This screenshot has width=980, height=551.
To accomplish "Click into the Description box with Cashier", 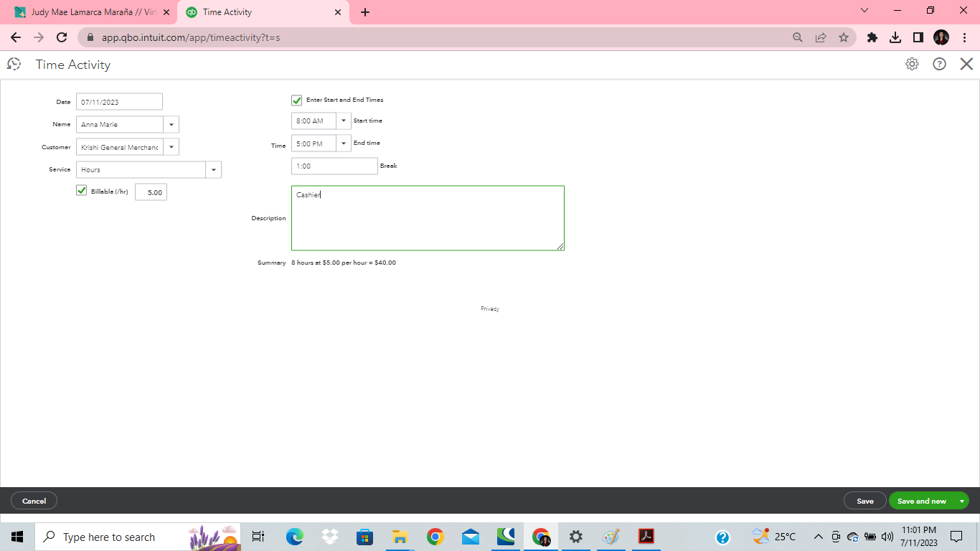I will click(428, 218).
